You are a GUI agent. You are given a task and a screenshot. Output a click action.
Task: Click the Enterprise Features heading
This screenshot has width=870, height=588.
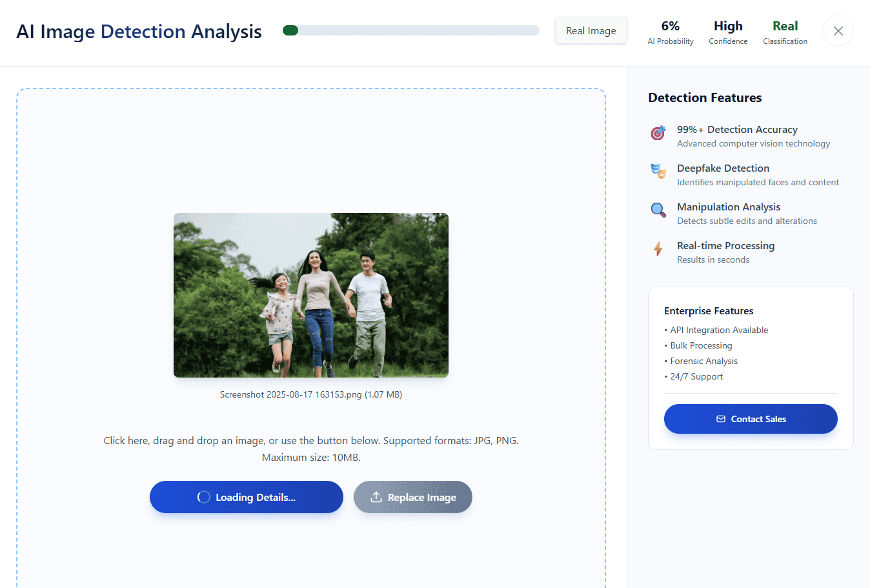tap(709, 311)
